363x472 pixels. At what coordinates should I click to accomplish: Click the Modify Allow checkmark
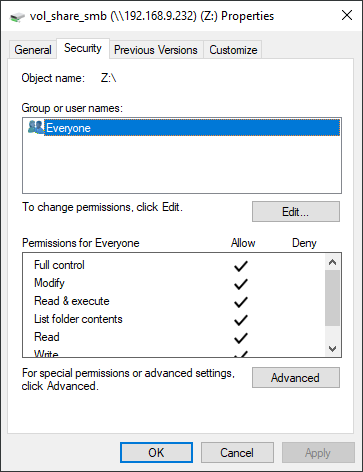[241, 284]
